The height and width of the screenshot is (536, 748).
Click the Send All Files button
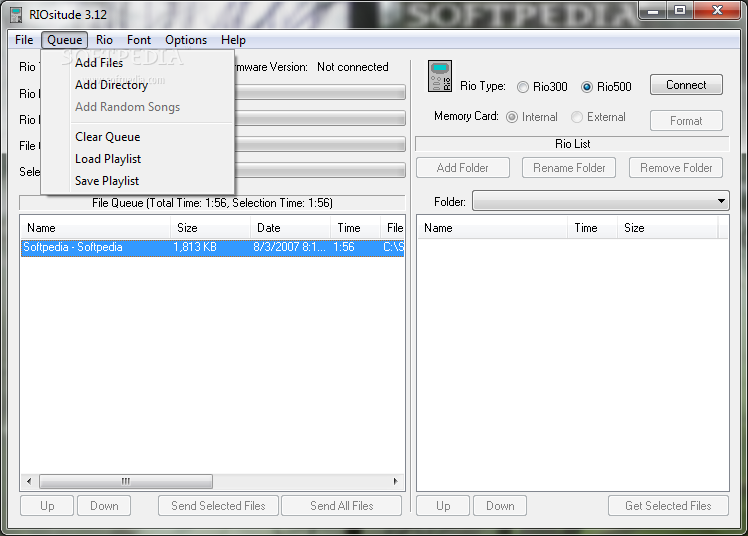pyautogui.click(x=342, y=505)
